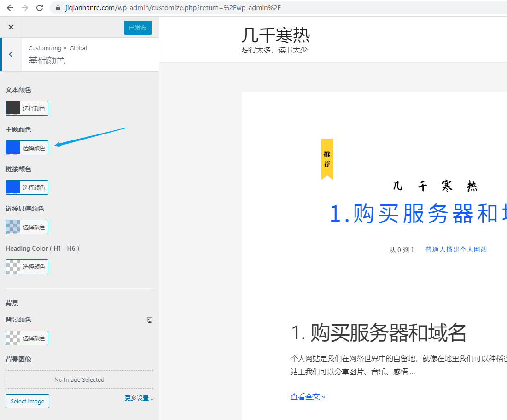Click the Select Image button
507x420 pixels.
pyautogui.click(x=27, y=401)
